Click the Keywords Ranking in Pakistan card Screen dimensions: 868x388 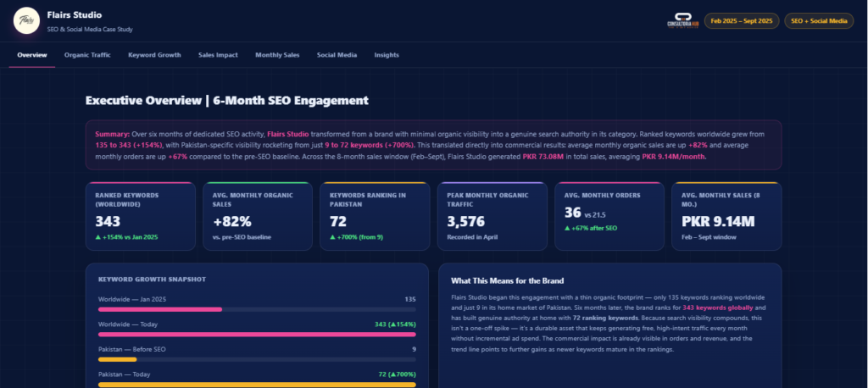[375, 216]
